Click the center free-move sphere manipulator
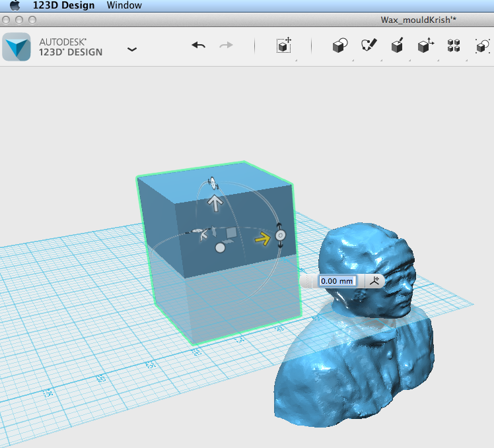494x448 pixels. (x=220, y=248)
